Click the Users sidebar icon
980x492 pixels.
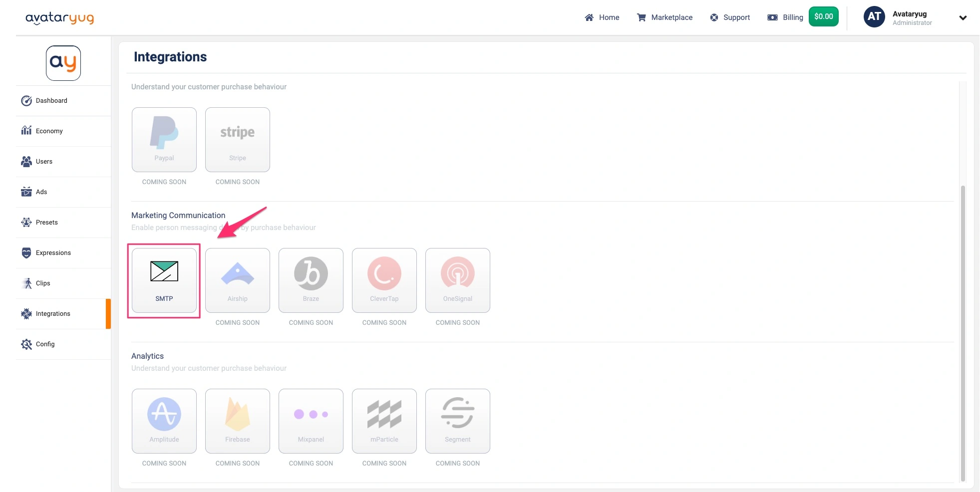coord(26,161)
